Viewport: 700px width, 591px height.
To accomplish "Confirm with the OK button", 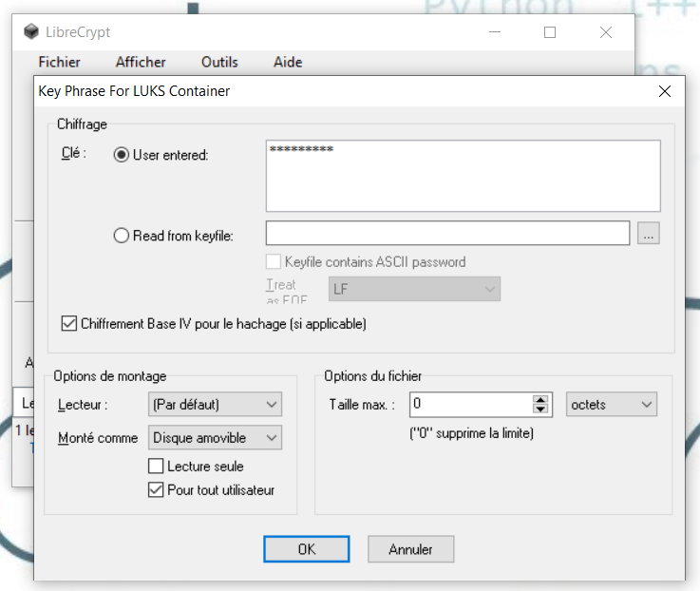I will point(306,549).
